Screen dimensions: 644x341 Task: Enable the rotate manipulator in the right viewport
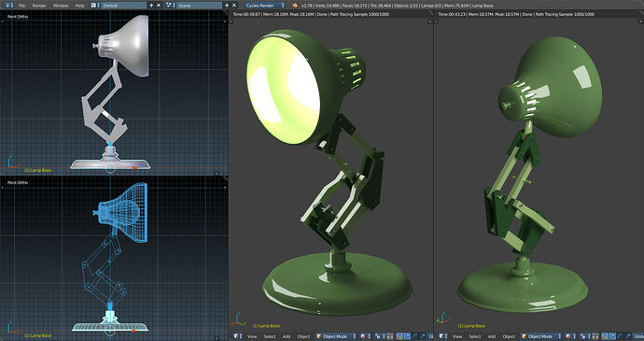pos(620,336)
